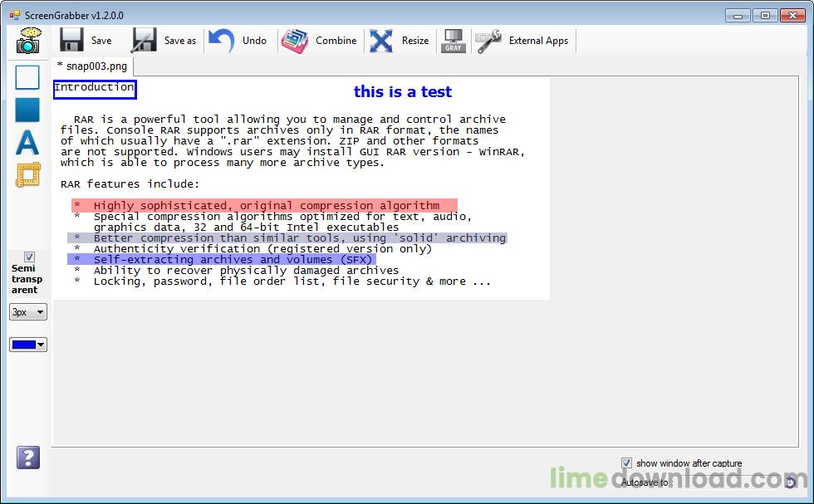Toggle the Semi transparent checkbox
814x504 pixels.
(30, 257)
